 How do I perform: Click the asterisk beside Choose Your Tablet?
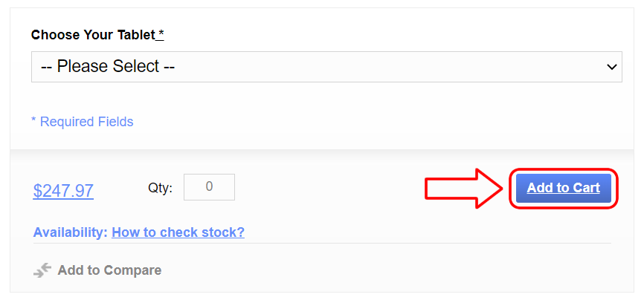(x=161, y=34)
